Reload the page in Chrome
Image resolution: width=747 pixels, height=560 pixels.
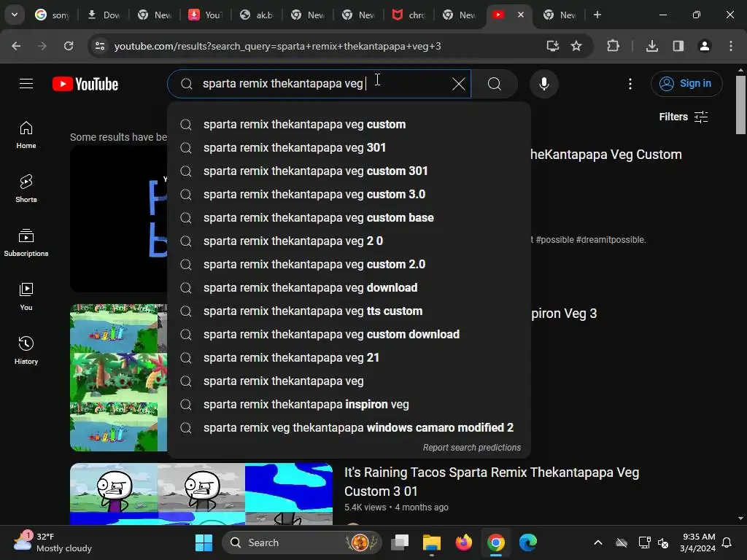[x=69, y=46]
